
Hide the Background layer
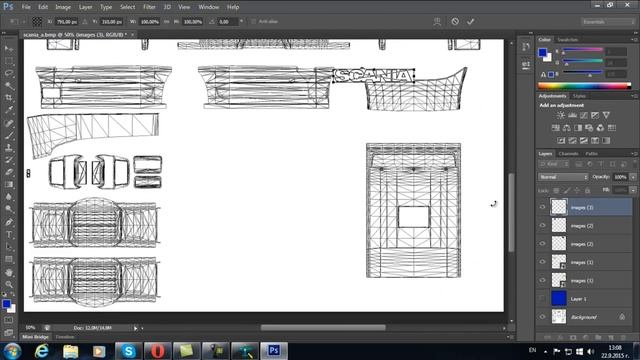click(542, 317)
